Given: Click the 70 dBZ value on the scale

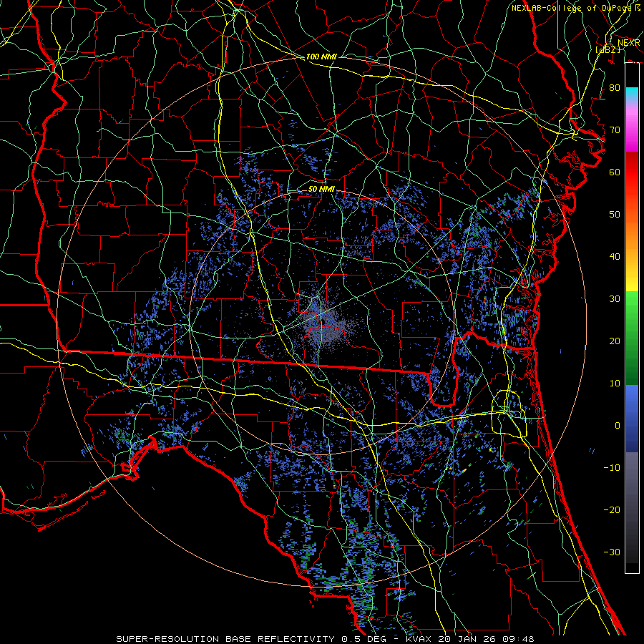Looking at the screenshot, I should click(x=615, y=130).
